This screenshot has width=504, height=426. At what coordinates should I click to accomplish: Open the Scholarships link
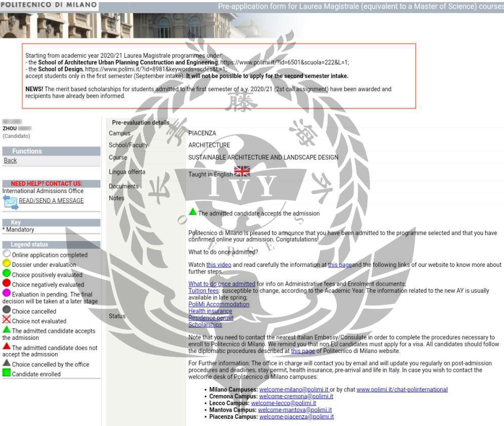(205, 325)
